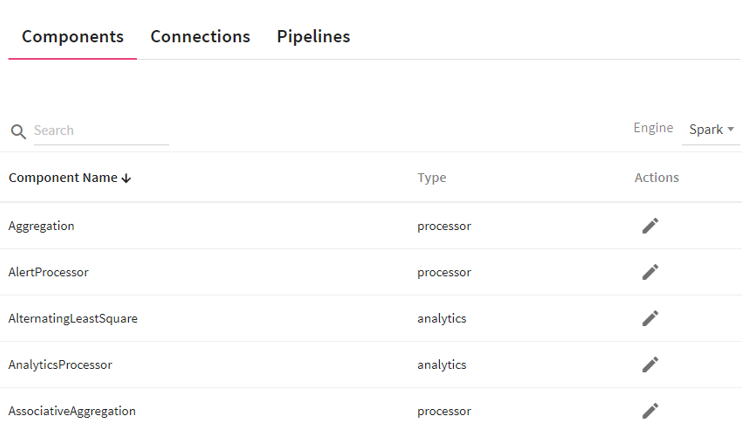Focus the Search input field
The image size is (742, 425).
click(100, 130)
